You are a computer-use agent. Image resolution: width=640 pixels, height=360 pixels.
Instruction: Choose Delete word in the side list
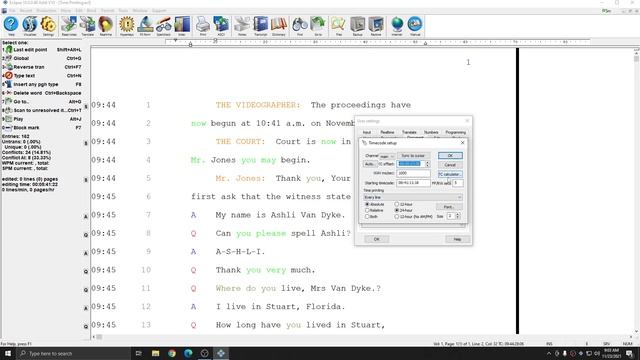point(42,93)
